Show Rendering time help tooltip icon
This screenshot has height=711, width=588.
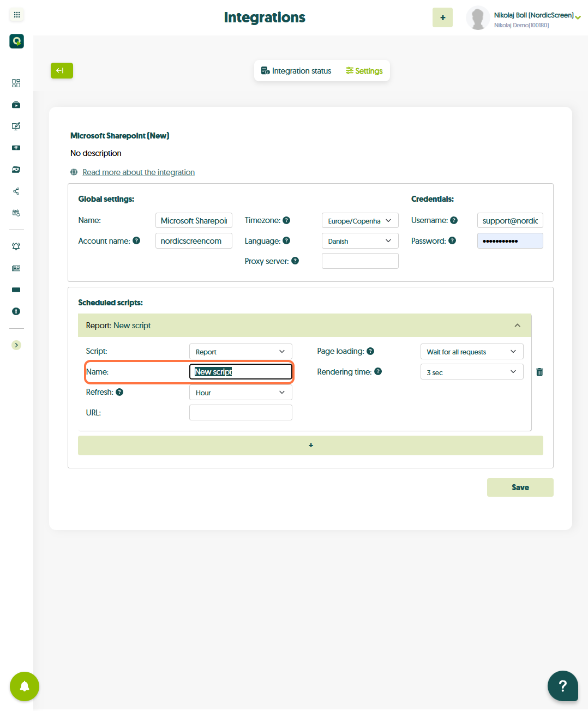click(x=378, y=371)
